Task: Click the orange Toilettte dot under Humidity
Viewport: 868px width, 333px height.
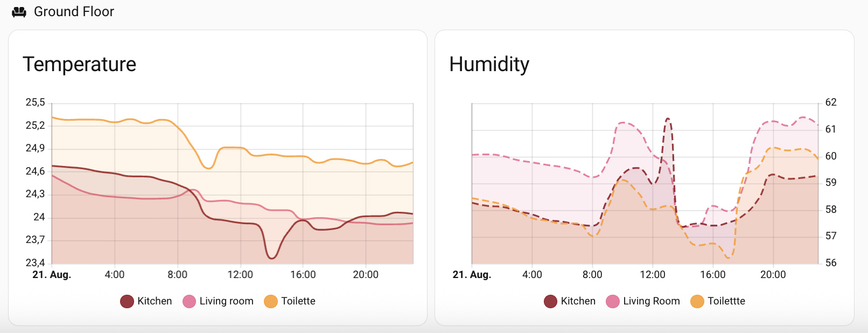Action: click(697, 302)
